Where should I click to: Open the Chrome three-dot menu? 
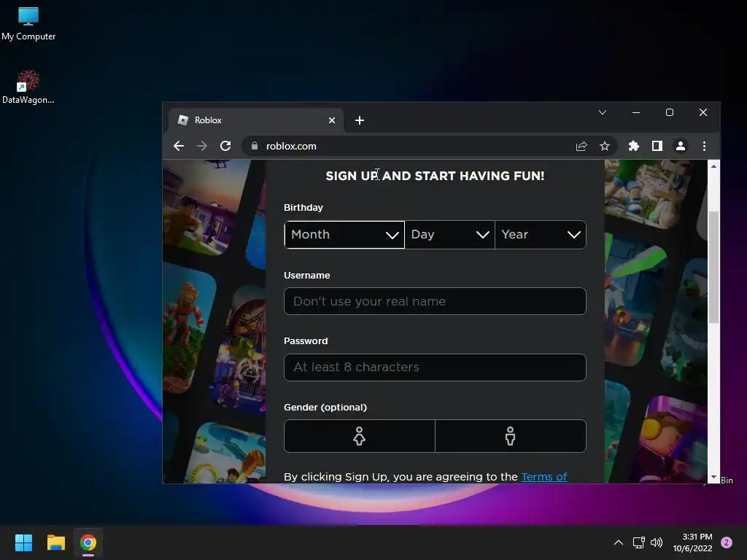point(704,146)
